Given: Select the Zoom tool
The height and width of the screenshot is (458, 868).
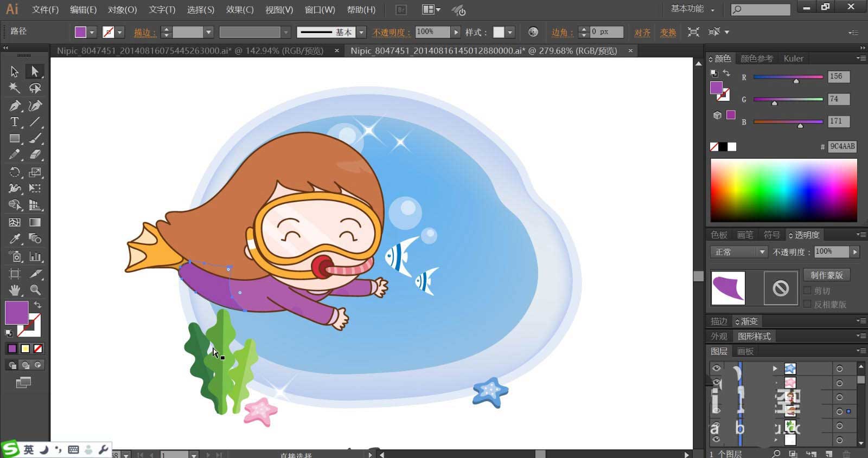Looking at the screenshot, I should [35, 290].
